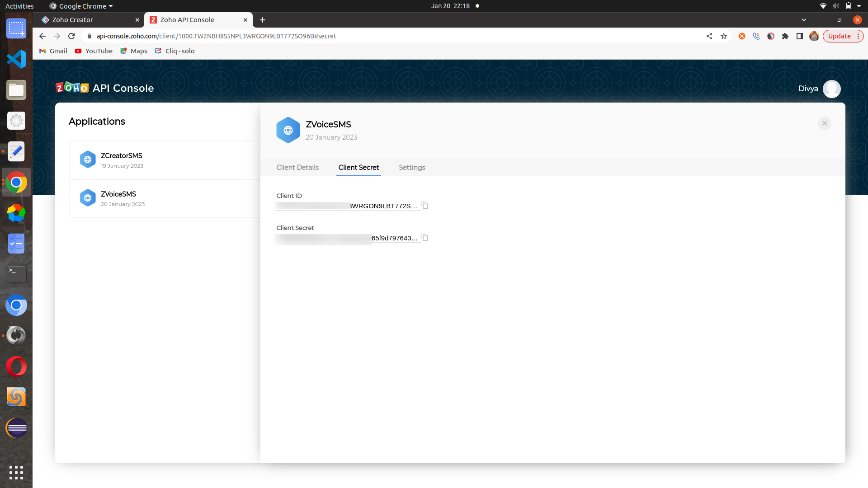This screenshot has height=488, width=868.
Task: Open Visual Studio Code from dock
Action: coord(16,59)
